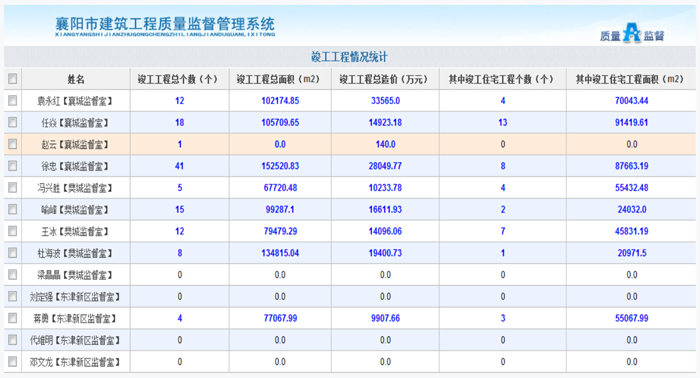700x378 pixels.
Task: Open residential area link 55067.99
Action: [x=631, y=318]
